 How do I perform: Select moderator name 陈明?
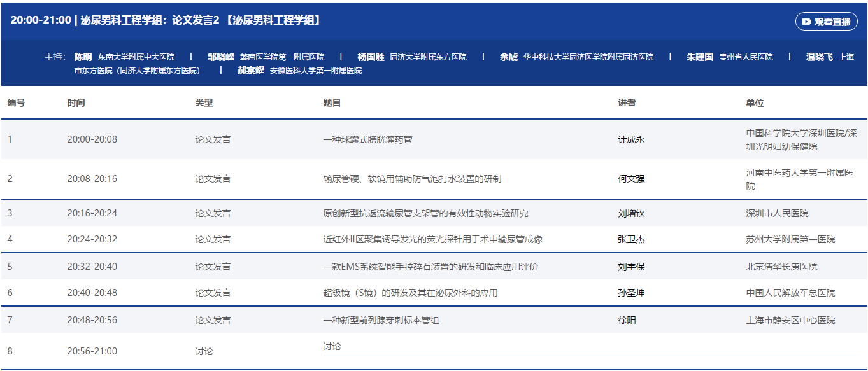(83, 57)
